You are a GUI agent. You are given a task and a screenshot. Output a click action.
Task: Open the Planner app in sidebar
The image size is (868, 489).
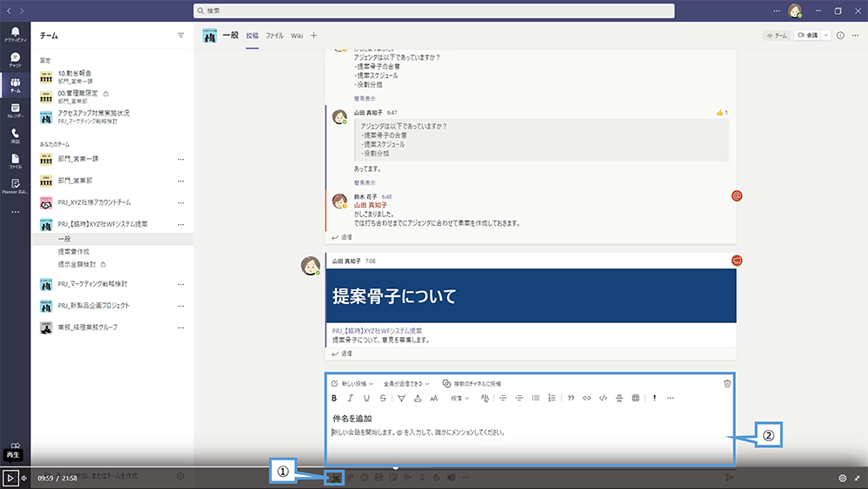(15, 186)
